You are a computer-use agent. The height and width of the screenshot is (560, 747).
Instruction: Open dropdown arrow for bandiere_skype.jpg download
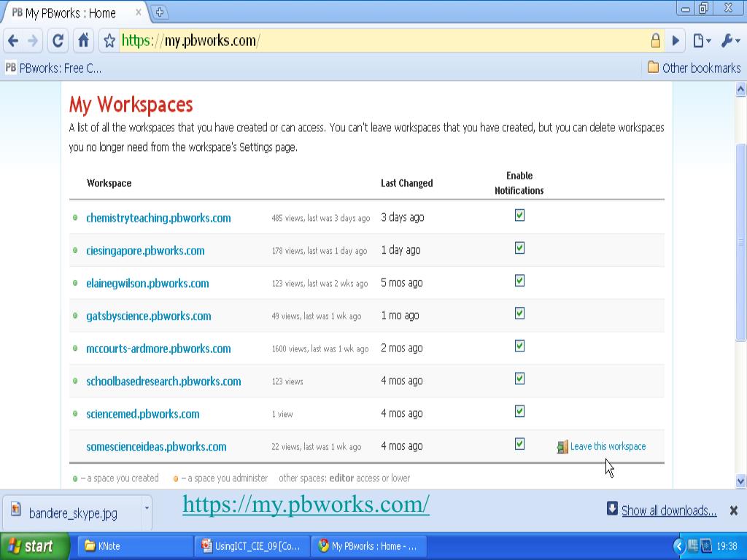click(146, 508)
